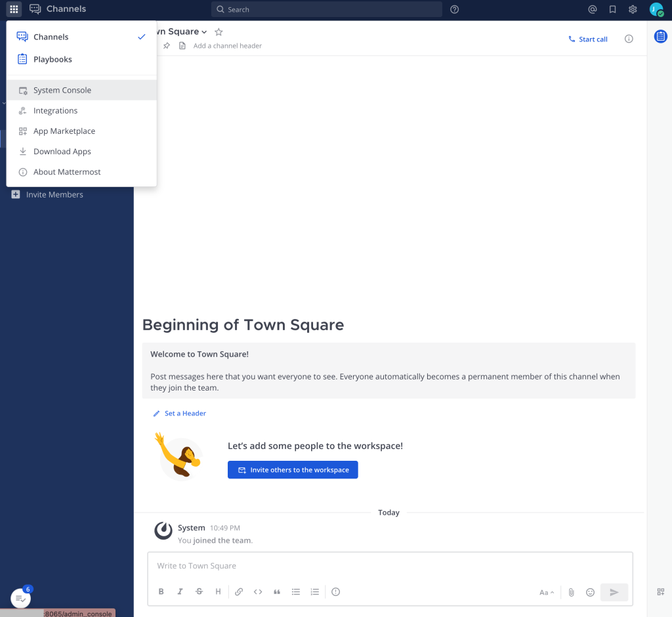Click Invite others to the workspace button
Screen dimensions: 672x617
tap(293, 470)
